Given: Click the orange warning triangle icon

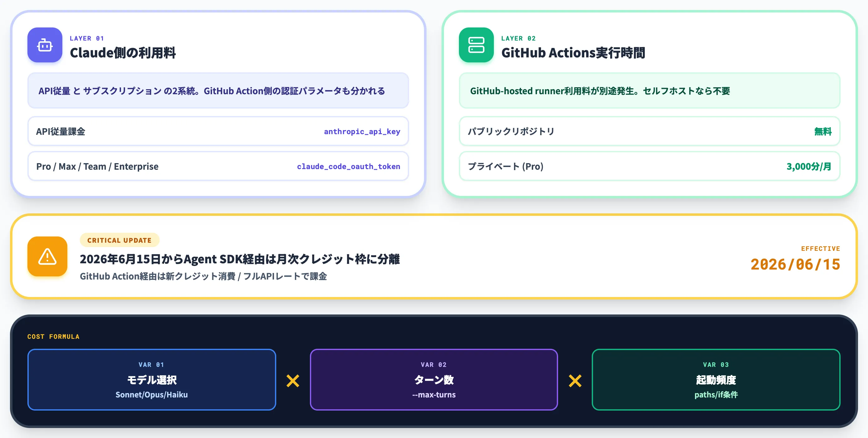Looking at the screenshot, I should (47, 256).
